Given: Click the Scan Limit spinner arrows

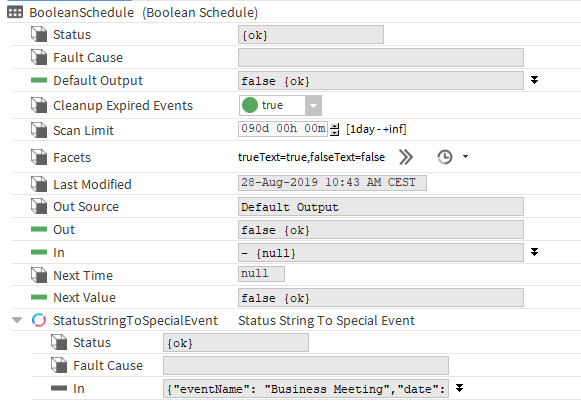Looking at the screenshot, I should pos(335,129).
